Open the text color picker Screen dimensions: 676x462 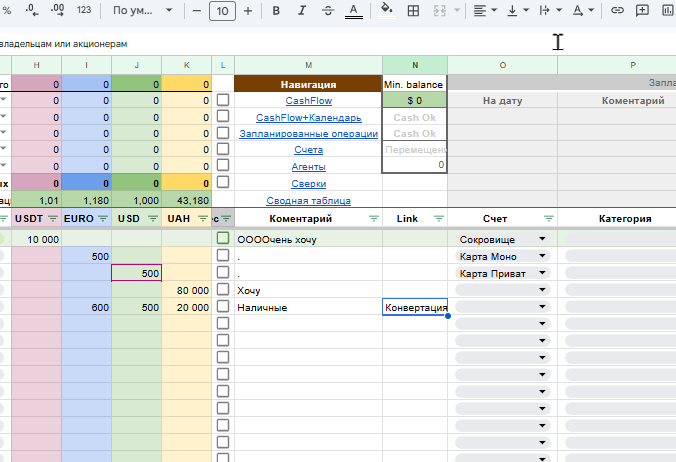[354, 11]
